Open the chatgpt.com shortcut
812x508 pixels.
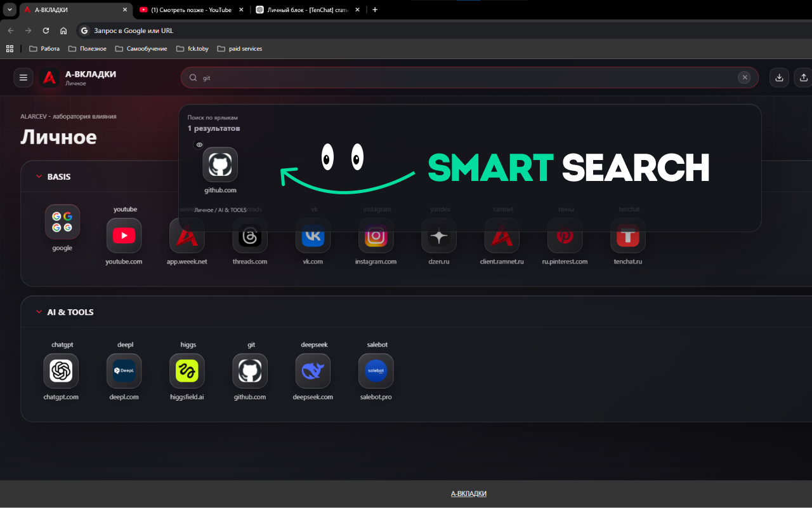point(61,371)
